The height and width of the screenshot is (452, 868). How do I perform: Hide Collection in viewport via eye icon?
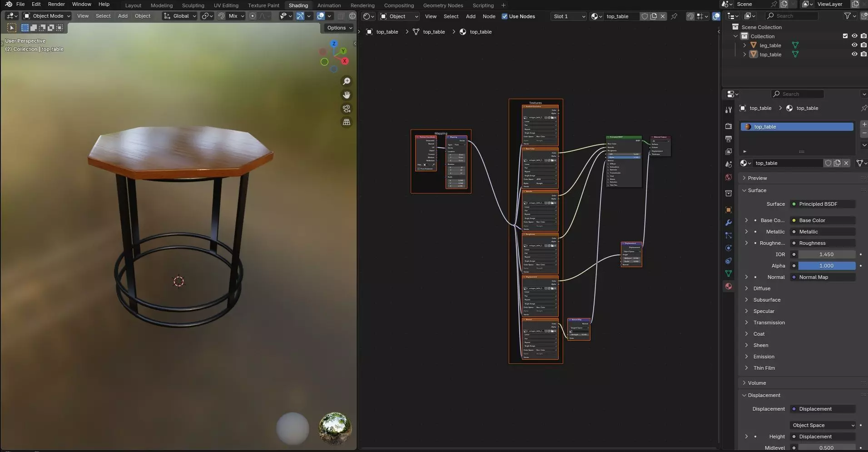tap(854, 36)
